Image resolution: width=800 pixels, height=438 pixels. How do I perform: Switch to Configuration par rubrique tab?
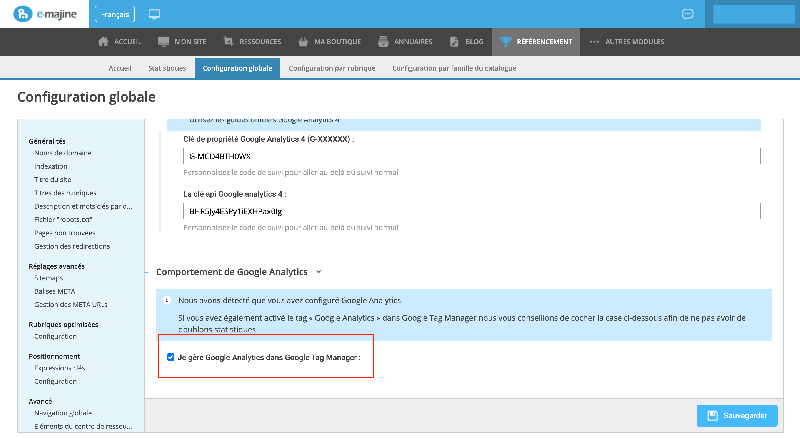(x=332, y=68)
